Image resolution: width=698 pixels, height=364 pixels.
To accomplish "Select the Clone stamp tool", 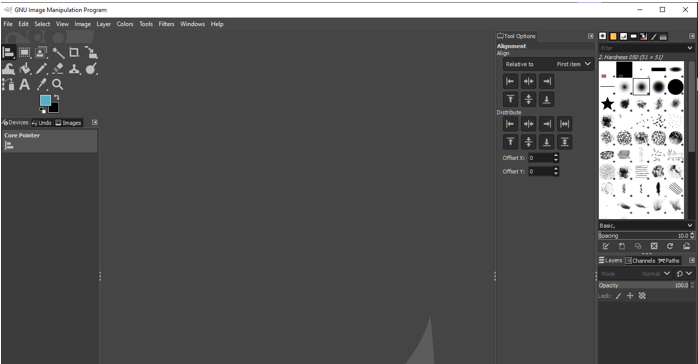I will click(74, 69).
